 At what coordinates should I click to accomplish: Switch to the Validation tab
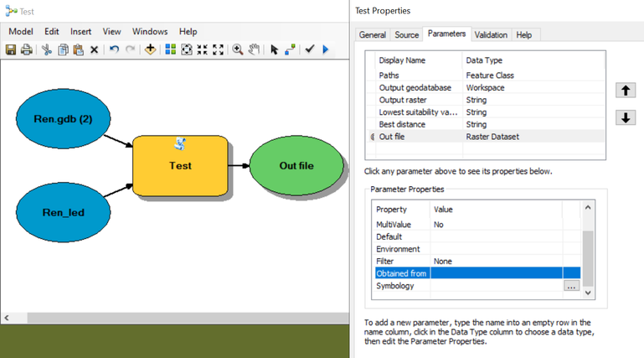(491, 35)
